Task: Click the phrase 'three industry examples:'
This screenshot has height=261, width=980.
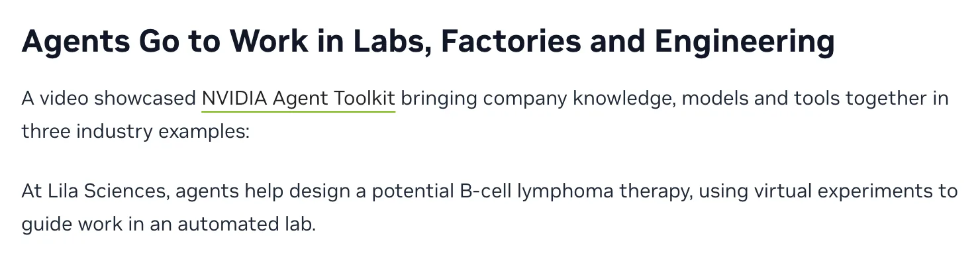Action: (135, 131)
